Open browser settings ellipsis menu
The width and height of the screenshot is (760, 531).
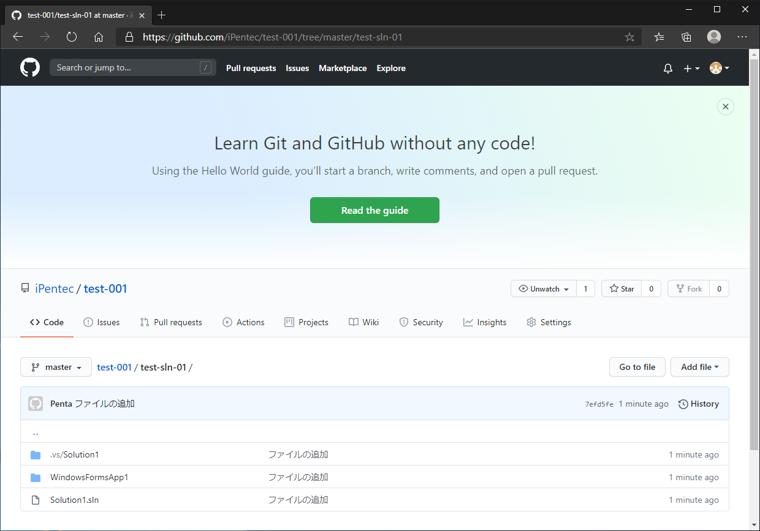point(742,37)
